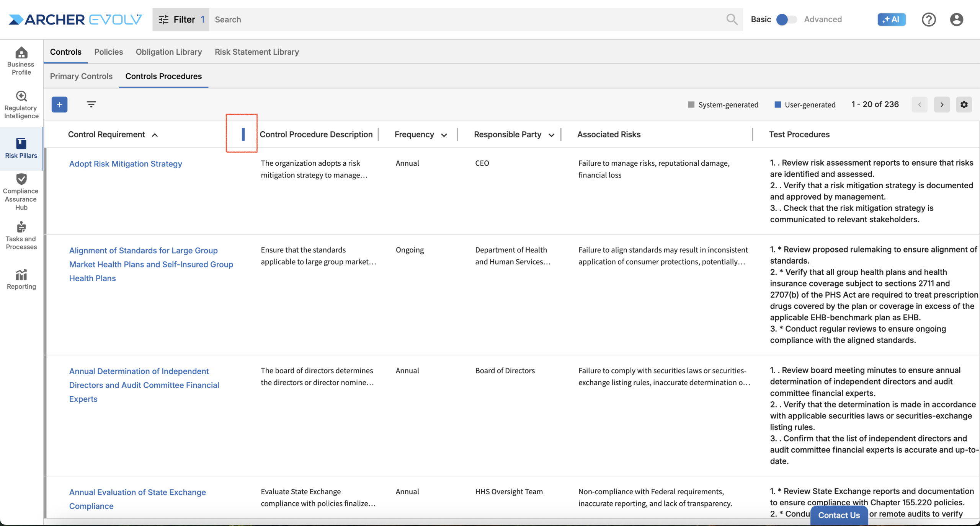Open table settings gear icon
This screenshot has height=526, width=980.
964,104
